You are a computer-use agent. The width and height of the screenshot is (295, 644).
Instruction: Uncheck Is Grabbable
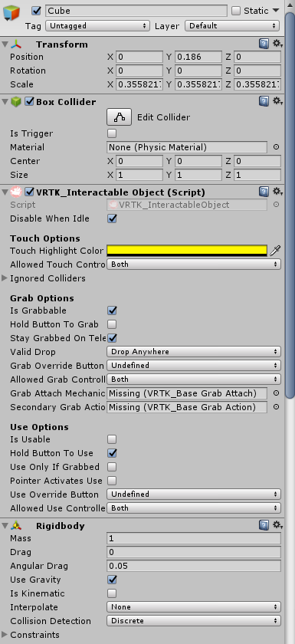tap(112, 310)
